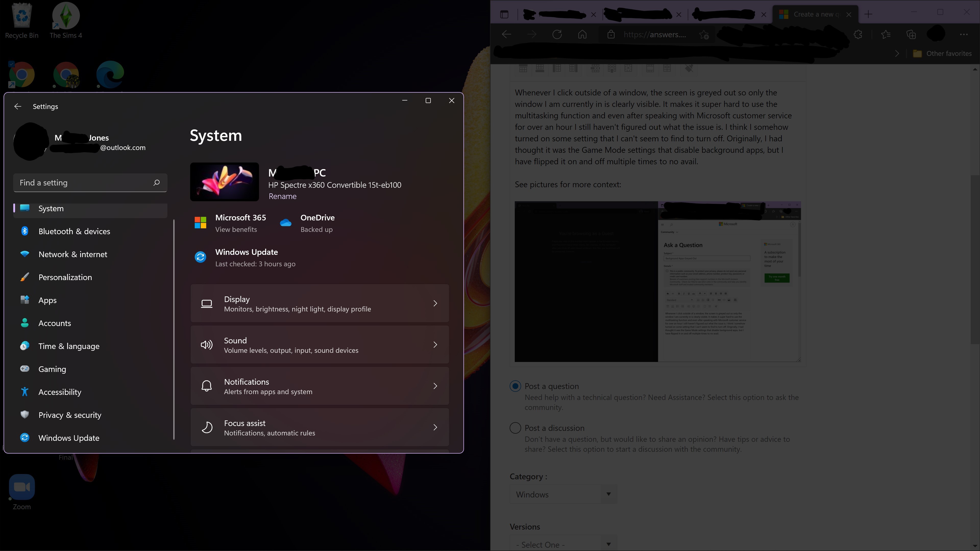Viewport: 980px width, 551px height.
Task: Click the browser refresh icon
Action: click(557, 35)
